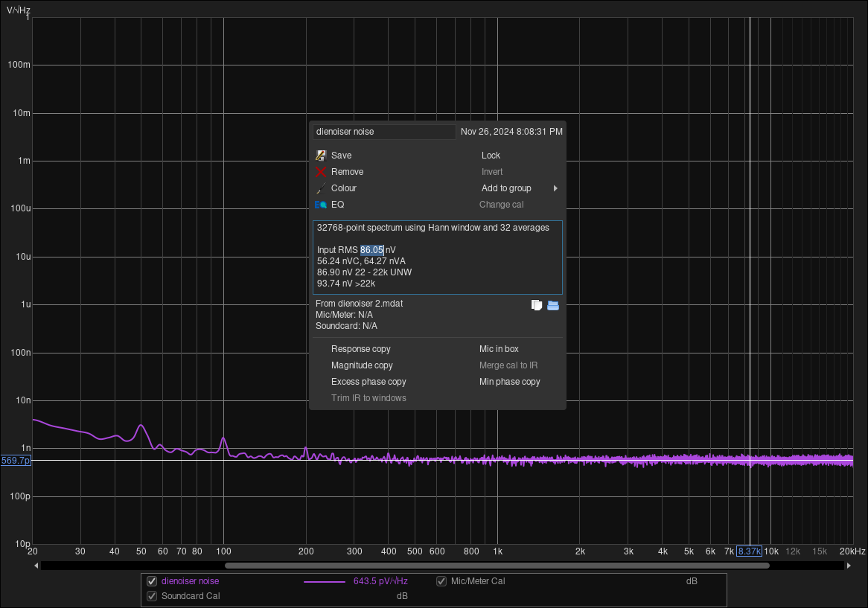Click the 569.7p level cursor label
Image resolution: width=868 pixels, height=608 pixels.
point(16,461)
